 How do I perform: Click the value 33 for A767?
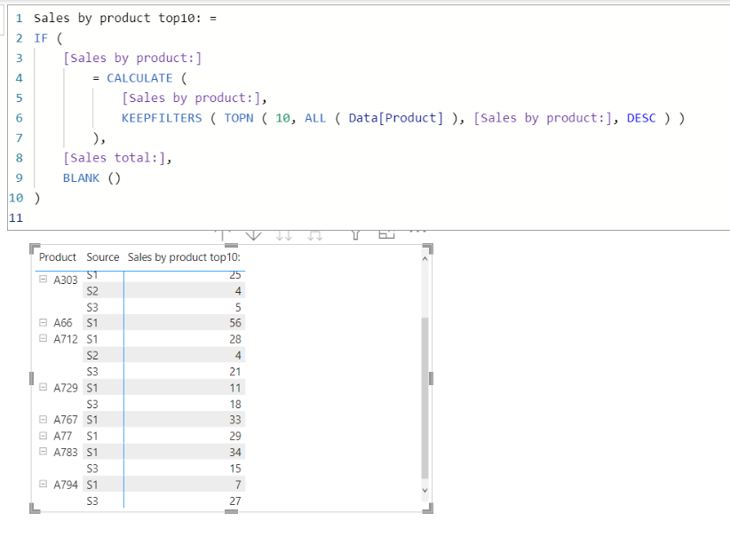pos(235,420)
